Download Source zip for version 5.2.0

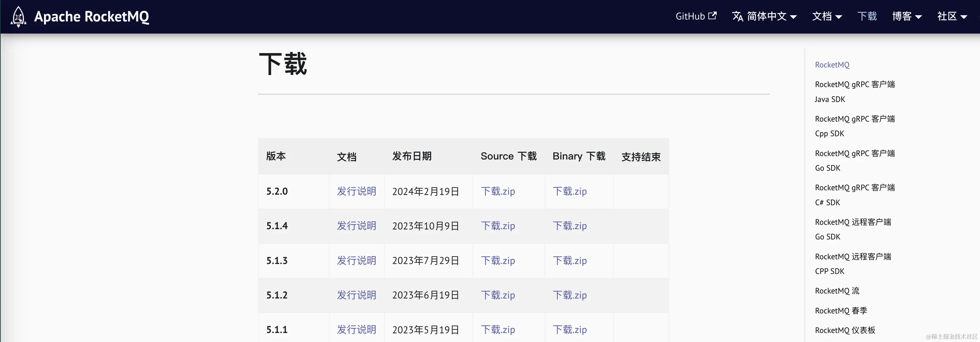pyautogui.click(x=498, y=191)
